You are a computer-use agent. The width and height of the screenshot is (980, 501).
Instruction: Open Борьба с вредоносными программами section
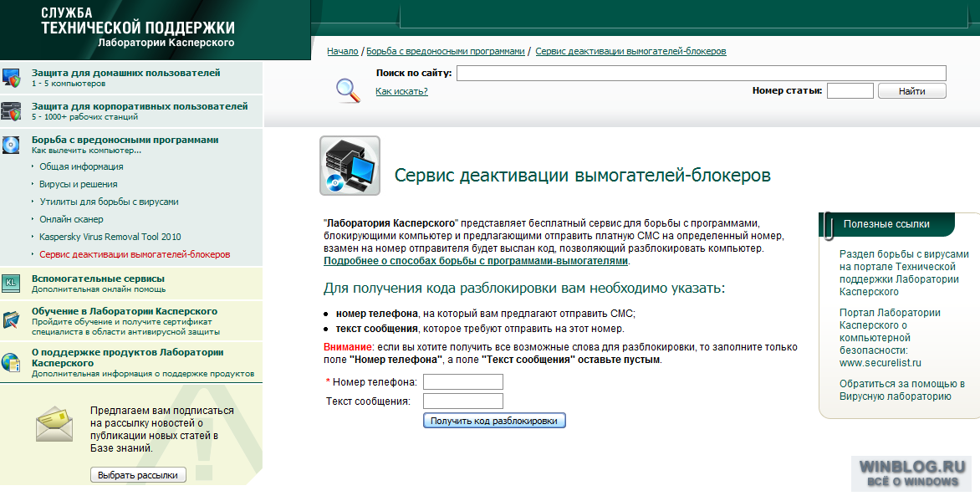pos(125,140)
